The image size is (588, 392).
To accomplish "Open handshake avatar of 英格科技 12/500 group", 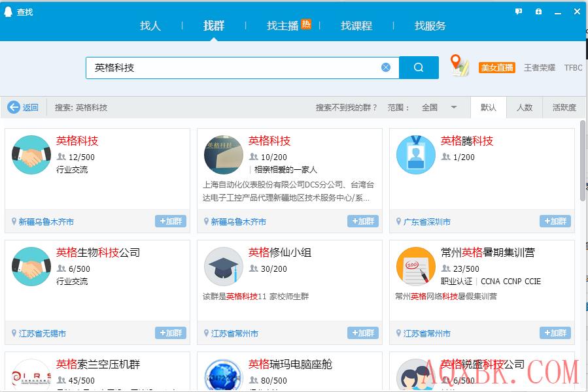I will (x=31, y=155).
